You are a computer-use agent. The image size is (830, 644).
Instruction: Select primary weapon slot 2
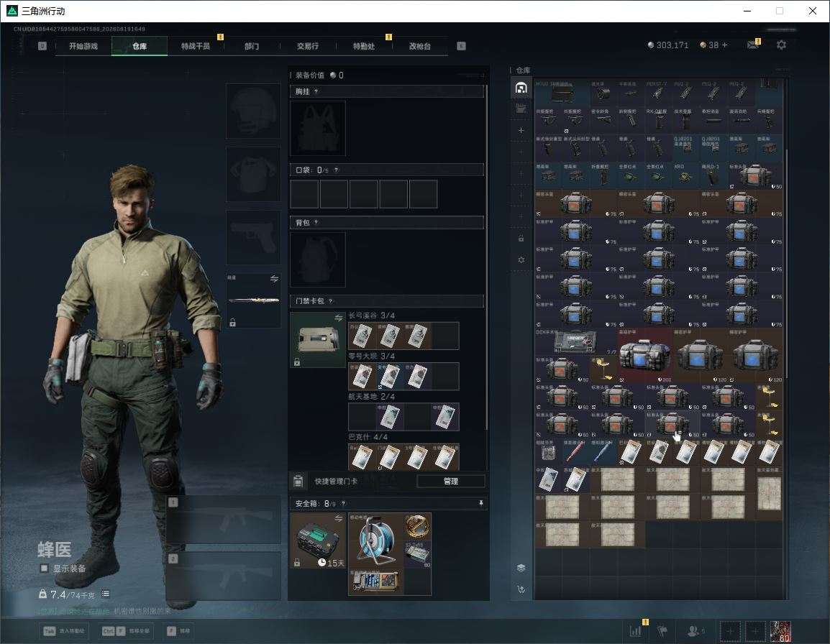pos(224,576)
